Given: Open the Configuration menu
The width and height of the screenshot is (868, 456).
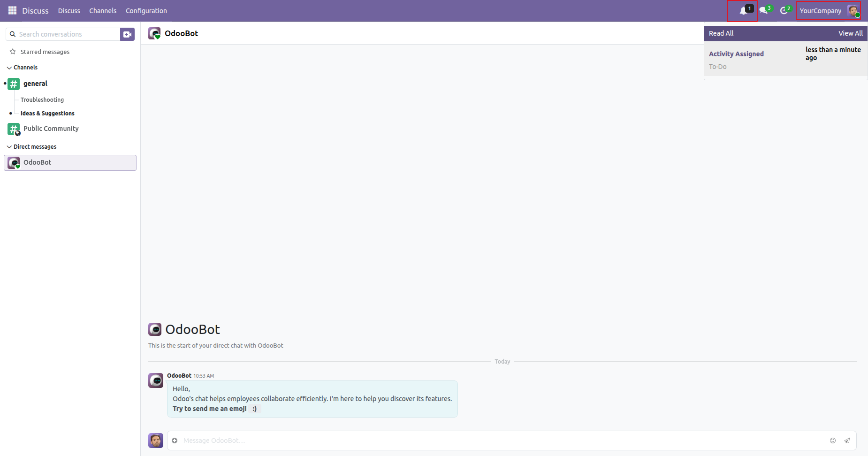Looking at the screenshot, I should tap(146, 11).
